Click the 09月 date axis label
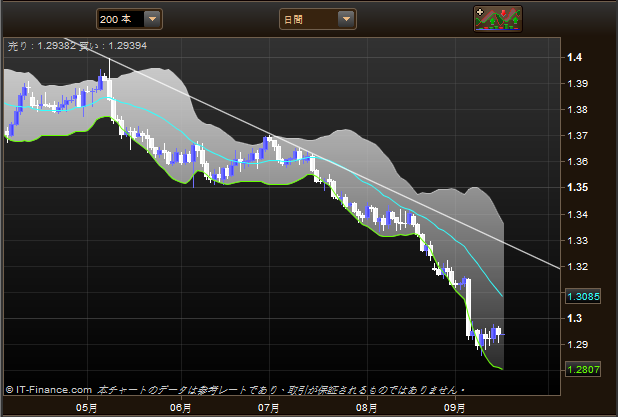Viewport: 618px width, 417px height. click(x=455, y=408)
